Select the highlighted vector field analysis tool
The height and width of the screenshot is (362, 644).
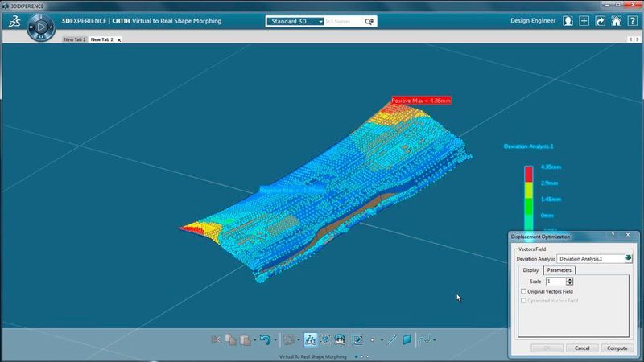(x=311, y=339)
